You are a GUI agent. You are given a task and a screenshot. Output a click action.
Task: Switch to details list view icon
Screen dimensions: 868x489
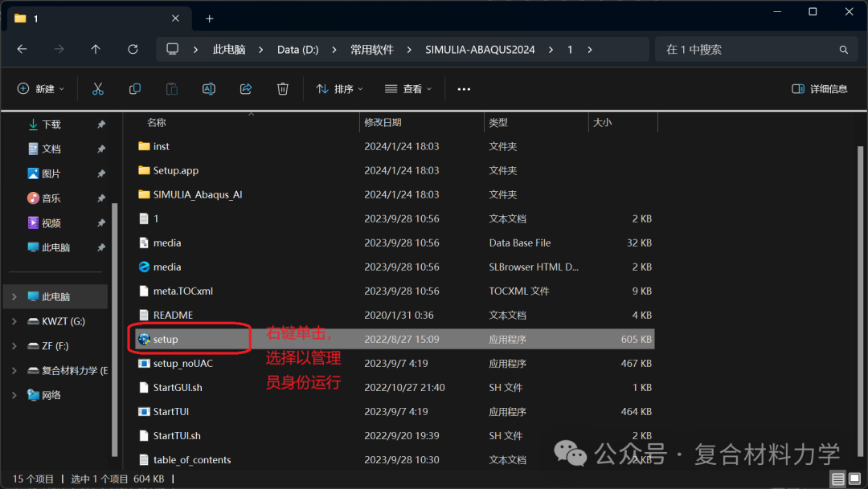pyautogui.click(x=838, y=479)
